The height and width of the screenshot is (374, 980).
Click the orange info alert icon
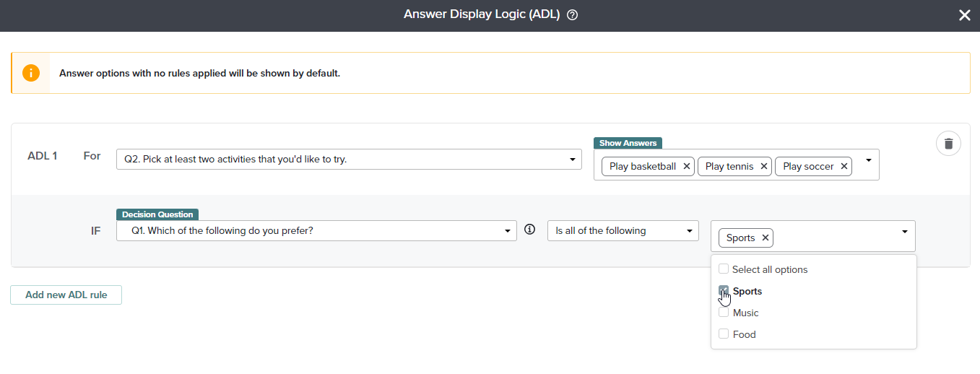click(31, 73)
